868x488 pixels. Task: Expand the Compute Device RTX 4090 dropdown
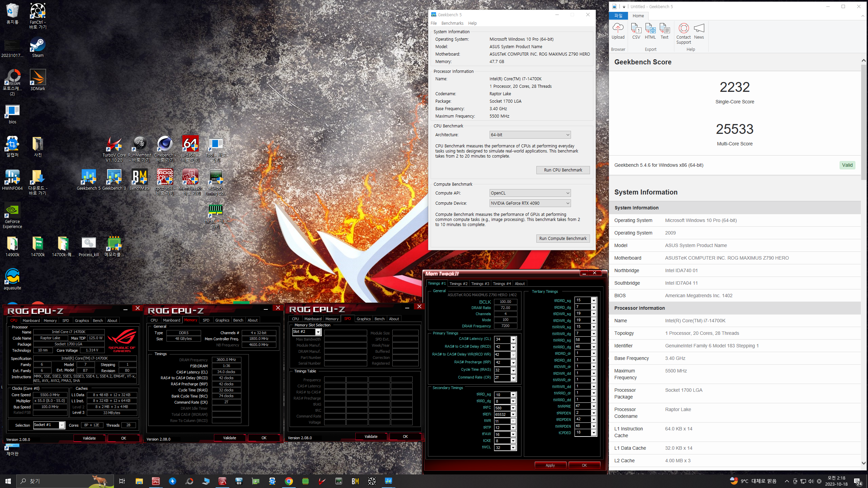[x=530, y=203]
